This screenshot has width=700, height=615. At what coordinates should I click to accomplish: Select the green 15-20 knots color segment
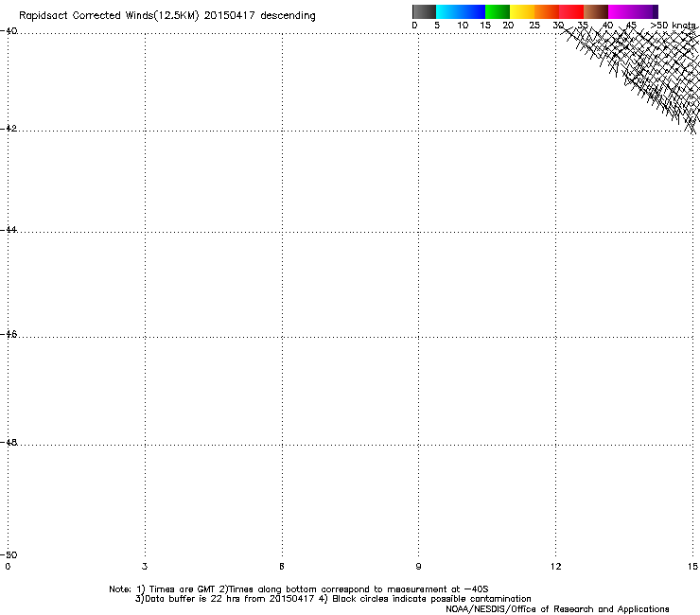coord(498,11)
